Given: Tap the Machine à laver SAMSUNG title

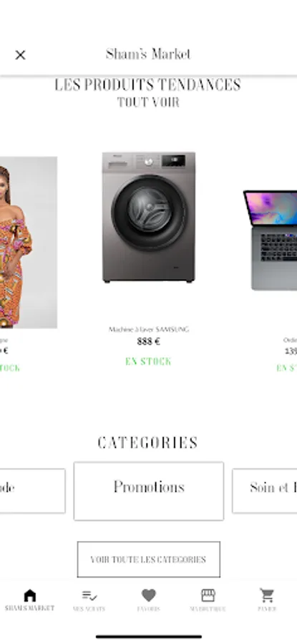Looking at the screenshot, I should coord(149,329).
